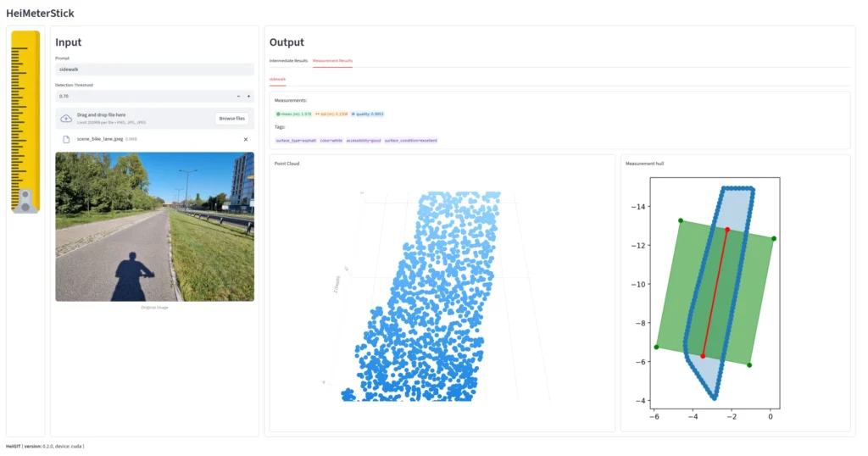The width and height of the screenshot is (868, 456).
Task: Click the Measurement hull chart
Action: point(714,299)
